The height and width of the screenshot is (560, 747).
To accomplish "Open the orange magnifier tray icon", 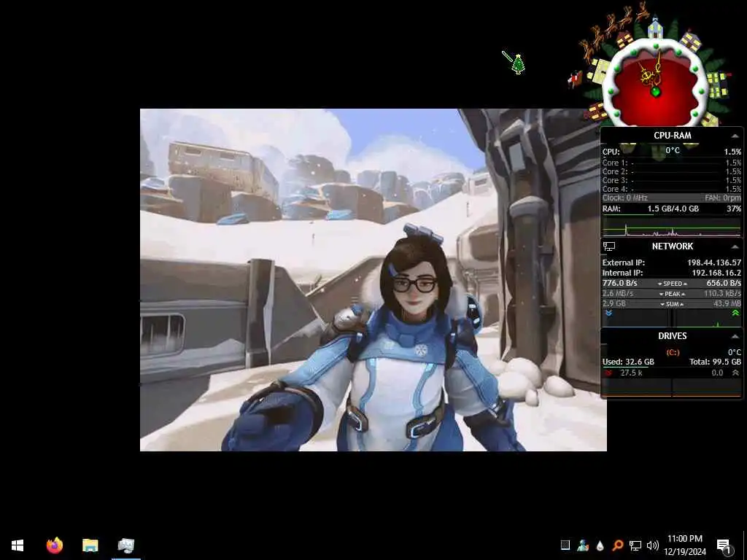I will [617, 545].
